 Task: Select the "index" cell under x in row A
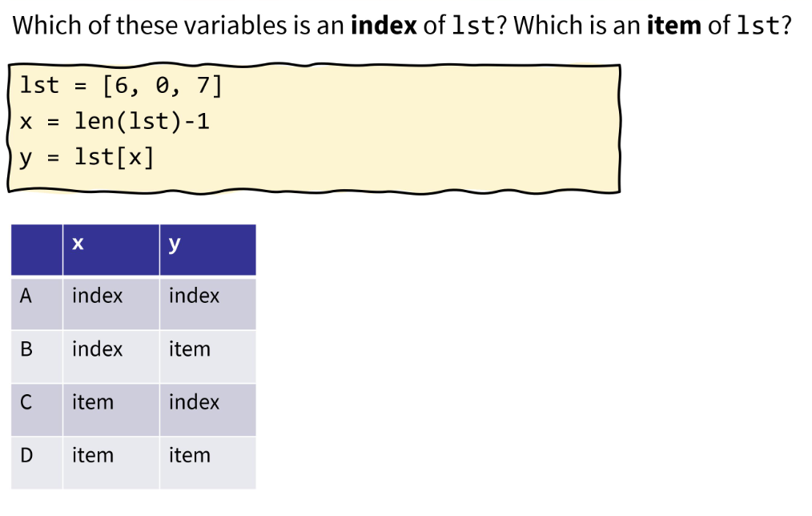(97, 296)
